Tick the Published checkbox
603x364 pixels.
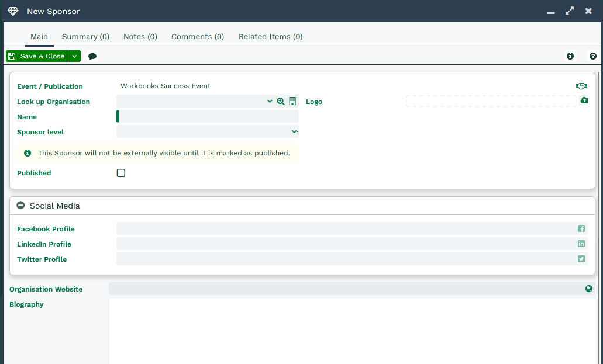(x=121, y=173)
